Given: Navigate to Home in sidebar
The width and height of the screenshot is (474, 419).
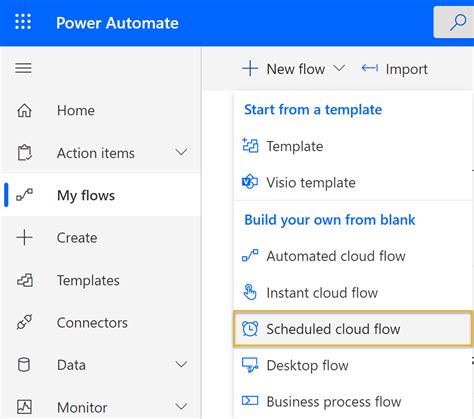Looking at the screenshot, I should [x=101, y=110].
